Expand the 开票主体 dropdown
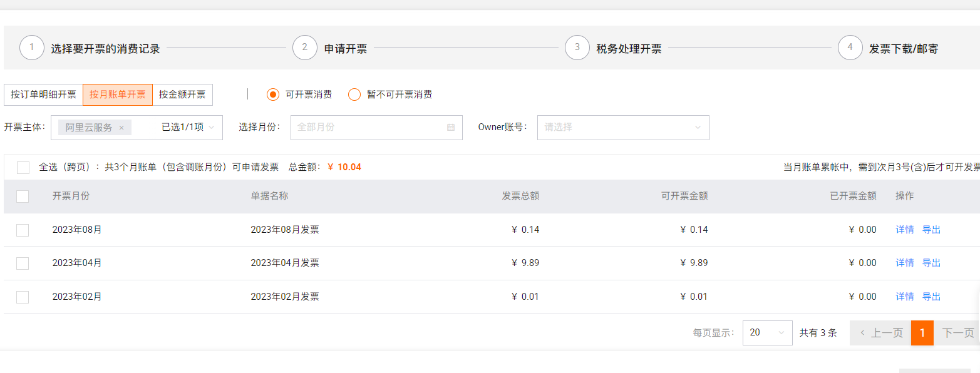This screenshot has width=980, height=373. pos(212,128)
